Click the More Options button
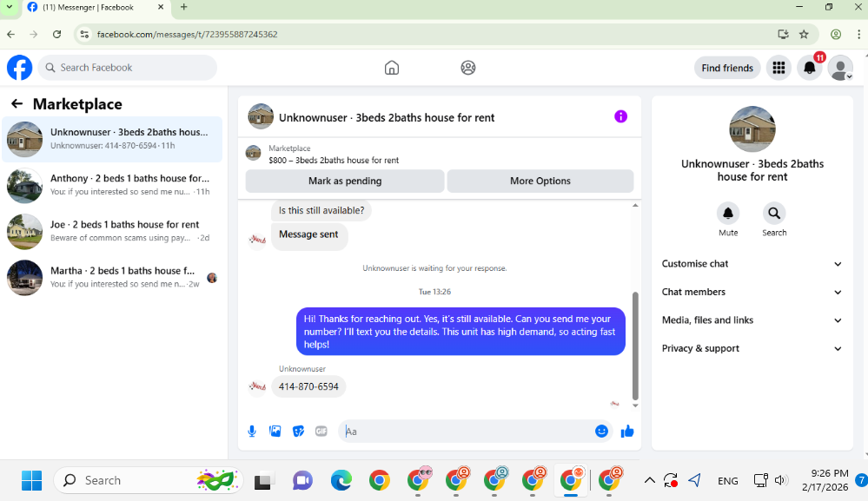Screen dimensions: 868x501 (x=540, y=181)
